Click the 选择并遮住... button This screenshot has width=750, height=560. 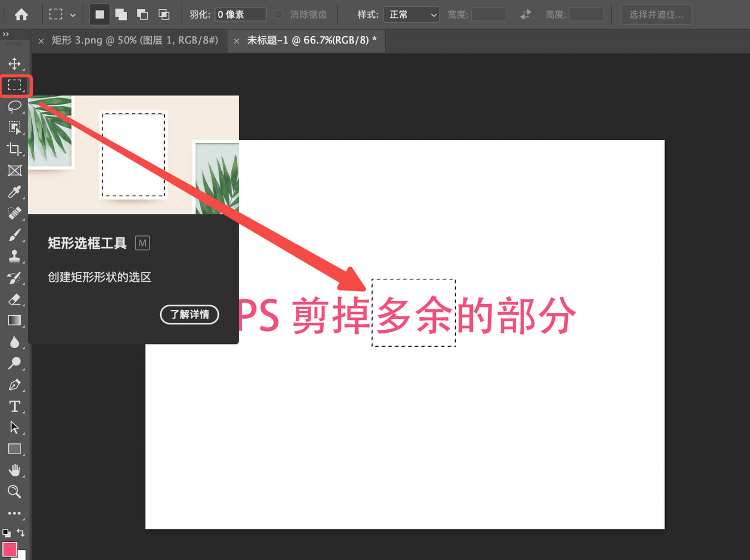pos(656,15)
